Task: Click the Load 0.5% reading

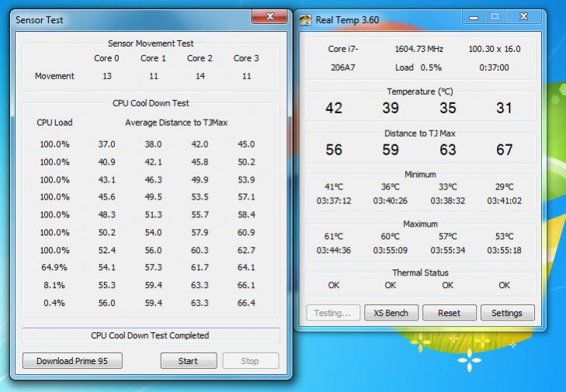Action: click(418, 68)
